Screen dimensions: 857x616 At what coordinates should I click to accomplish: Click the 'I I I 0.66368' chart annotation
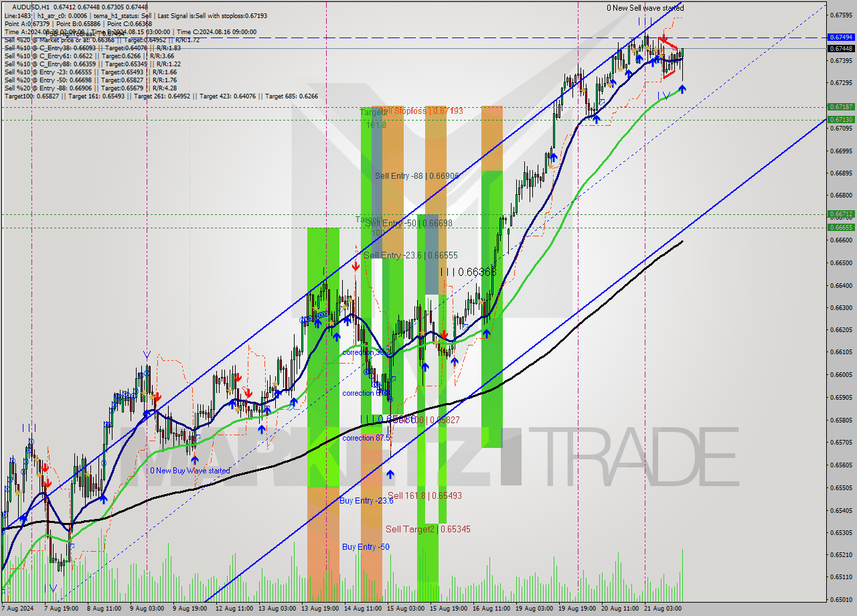(468, 272)
